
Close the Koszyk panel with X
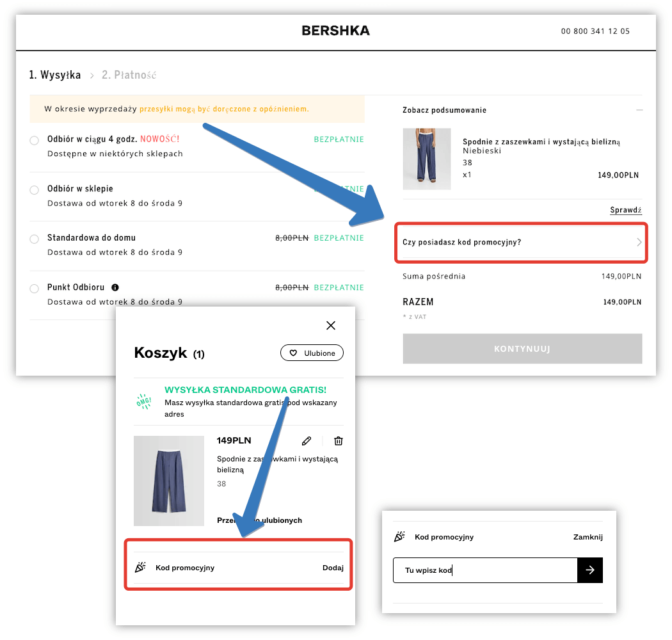pos(331,326)
